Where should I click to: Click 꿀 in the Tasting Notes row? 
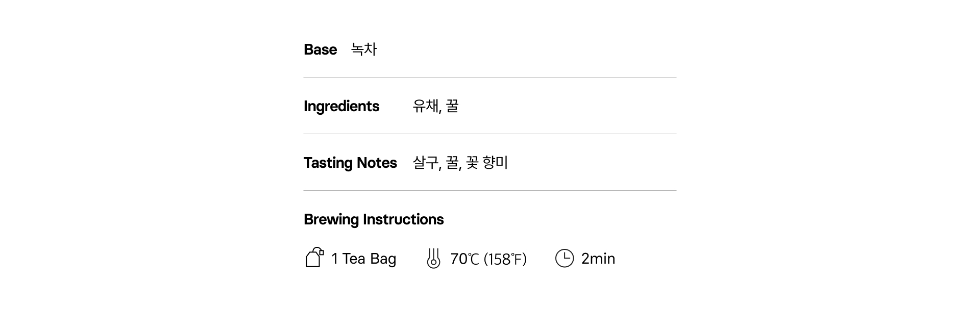[452, 163]
